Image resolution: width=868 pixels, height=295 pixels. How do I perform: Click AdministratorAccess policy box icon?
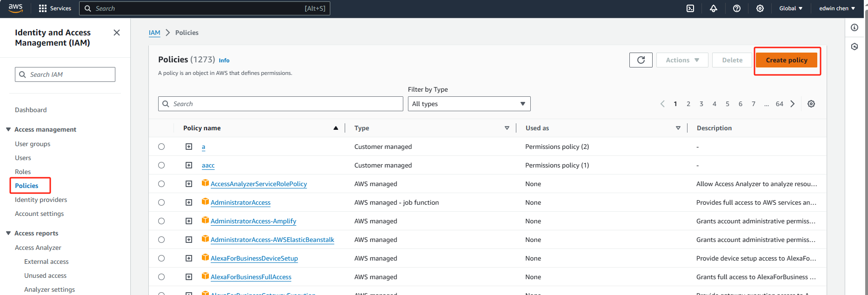point(205,201)
